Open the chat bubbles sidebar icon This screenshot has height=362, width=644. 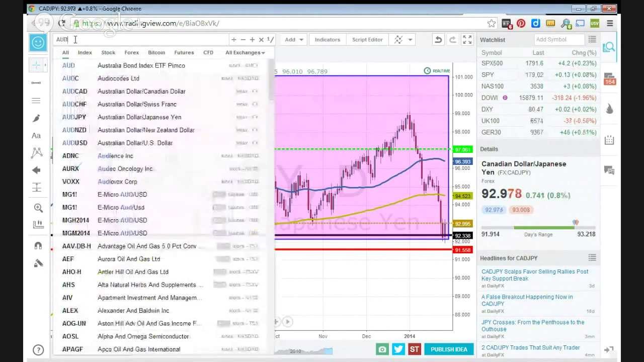pyautogui.click(x=609, y=170)
